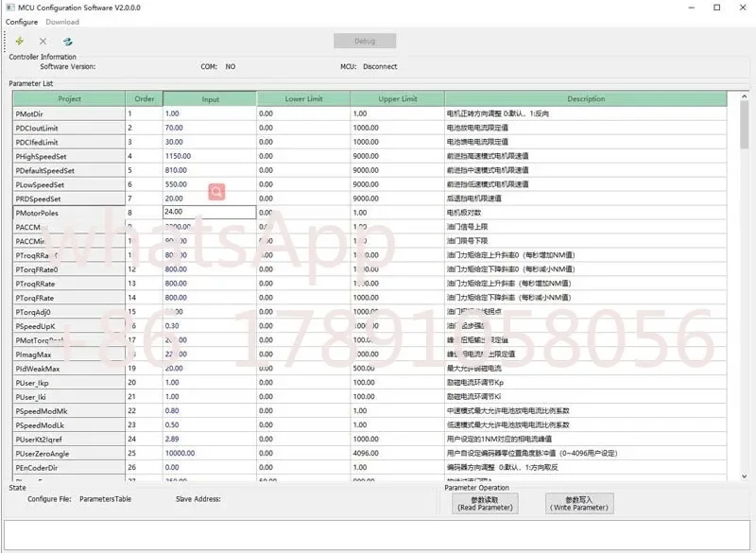Click the Input column header
The height and width of the screenshot is (553, 756).
tap(210, 99)
